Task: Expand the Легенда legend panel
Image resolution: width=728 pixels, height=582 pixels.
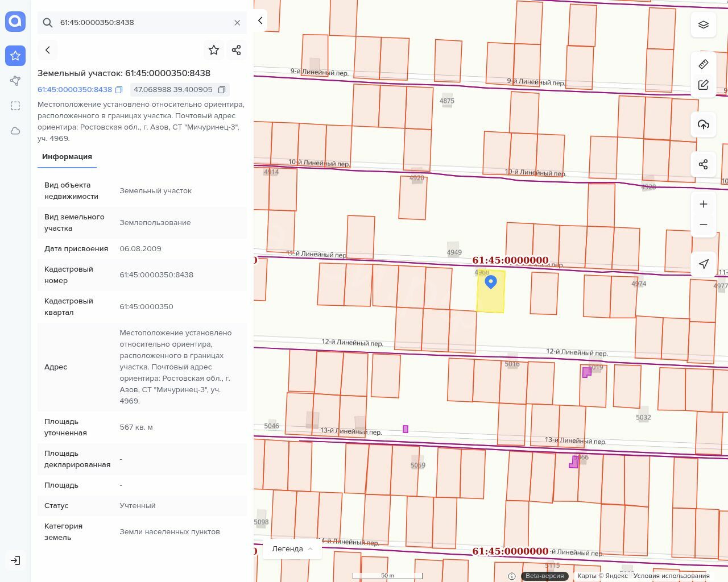Action: tap(292, 548)
